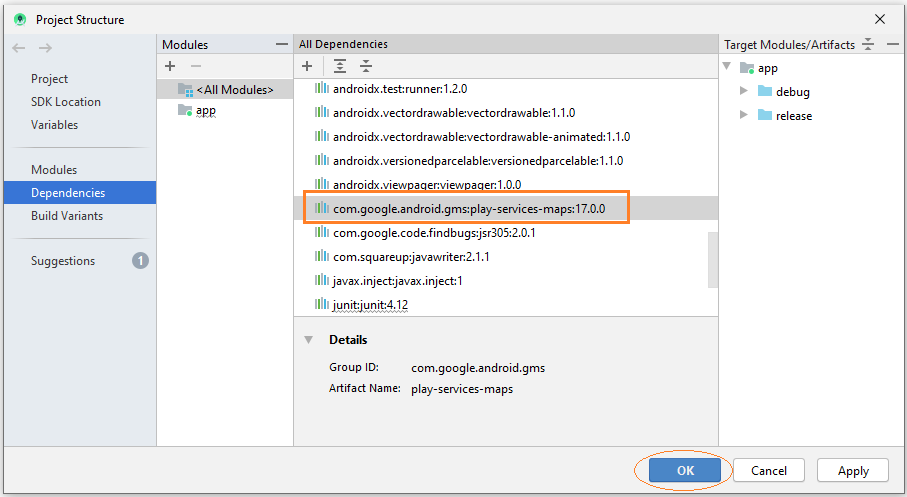907x497 pixels.
Task: Expand all dependencies icon in toolbar
Action: click(x=340, y=66)
